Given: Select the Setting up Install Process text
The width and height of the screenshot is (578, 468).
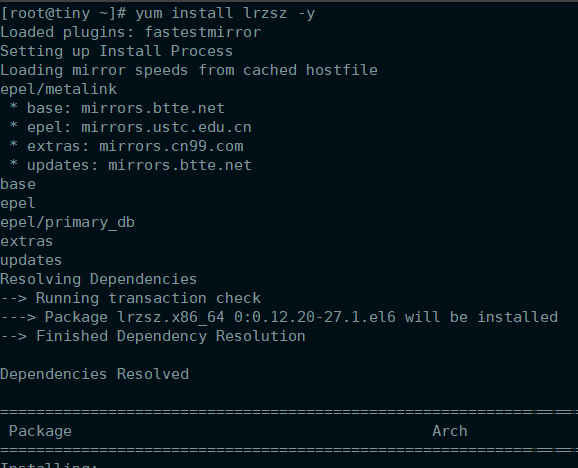Looking at the screenshot, I should (116, 51).
